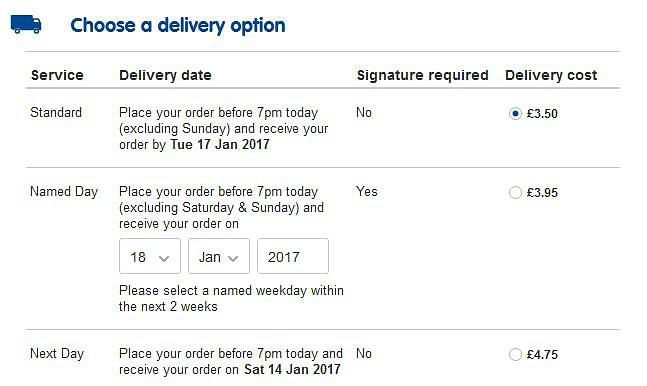Click the 'Choose a delivery option' heading
The image size is (647, 386).
[x=178, y=25]
